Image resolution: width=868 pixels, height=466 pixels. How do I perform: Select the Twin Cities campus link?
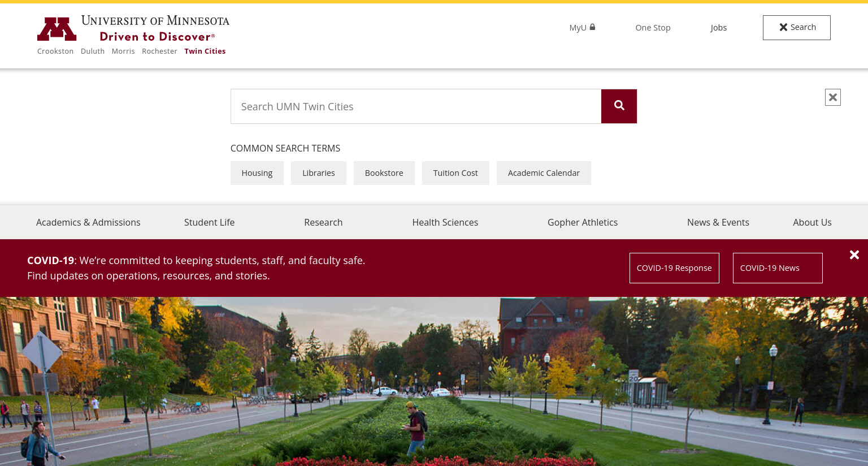205,51
